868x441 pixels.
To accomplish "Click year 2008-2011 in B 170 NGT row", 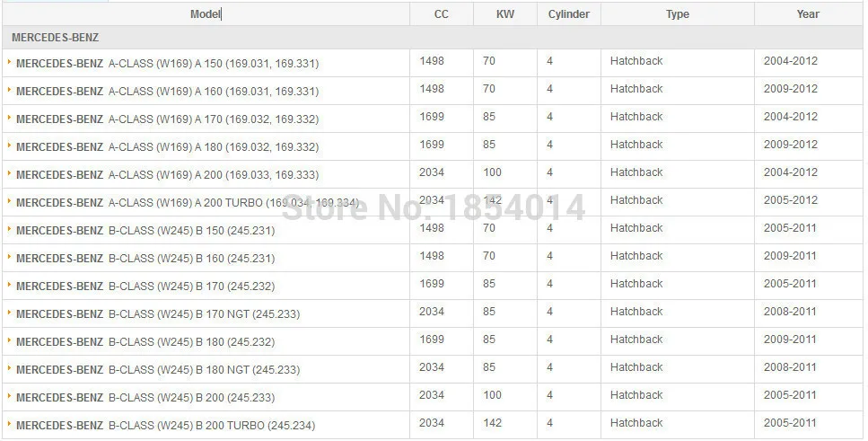I will pyautogui.click(x=790, y=312).
